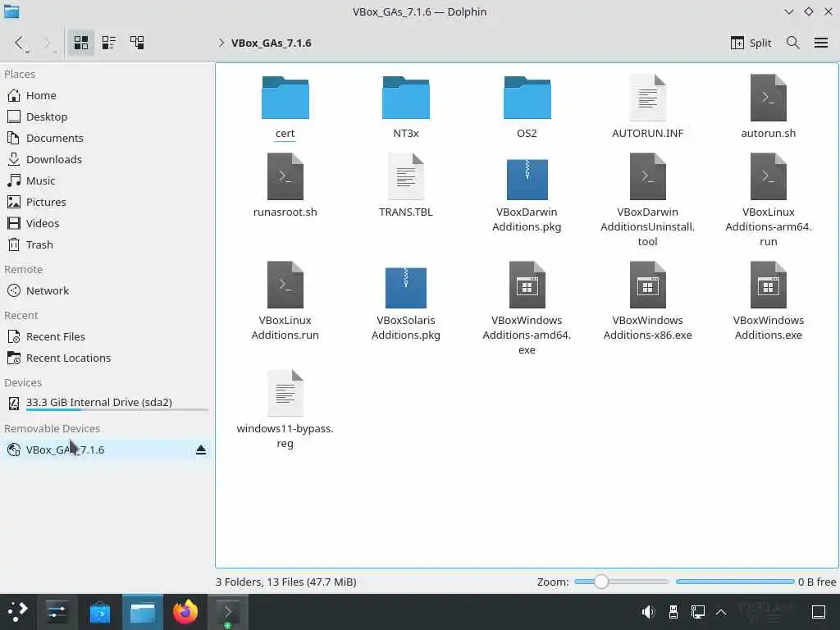Expand the breadcrumb path chevron
This screenshot has height=630, width=840.
tap(221, 43)
